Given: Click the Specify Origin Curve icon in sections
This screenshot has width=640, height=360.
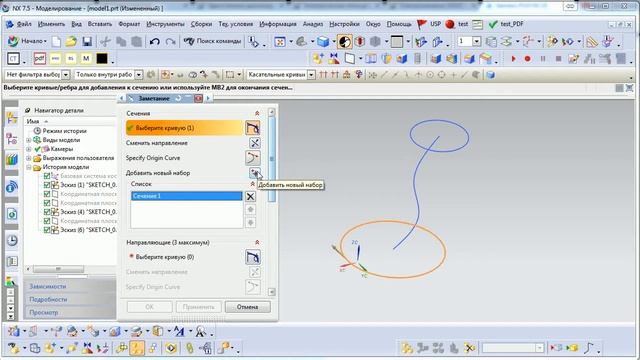Looking at the screenshot, I should point(253,158).
